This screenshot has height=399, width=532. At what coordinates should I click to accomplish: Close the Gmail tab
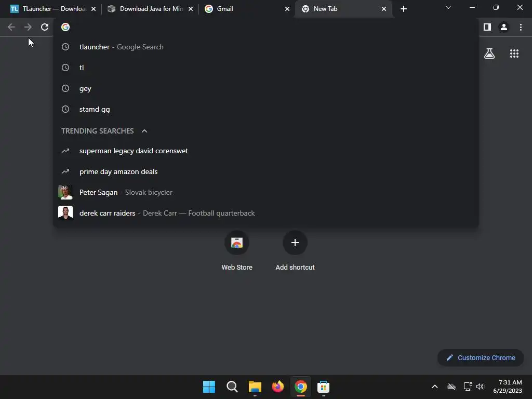click(287, 9)
